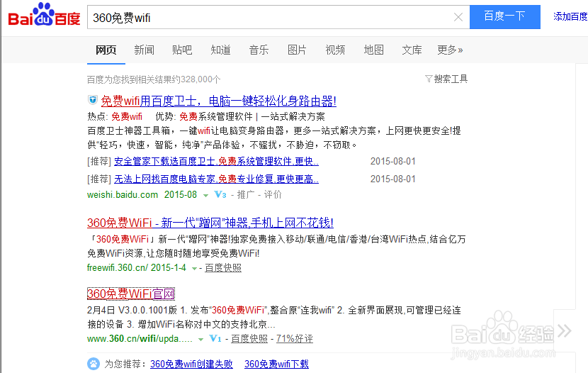
Task: Click the freewifi.360.cn/ green URL text
Action: point(118,267)
